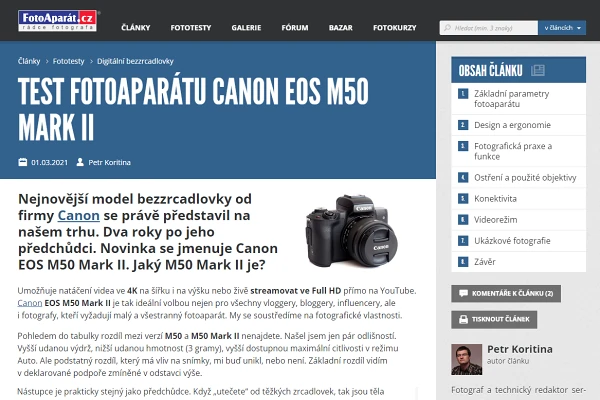Screen dimensions: 600x400
Task: Open the FÓRUM section
Action: tap(295, 28)
